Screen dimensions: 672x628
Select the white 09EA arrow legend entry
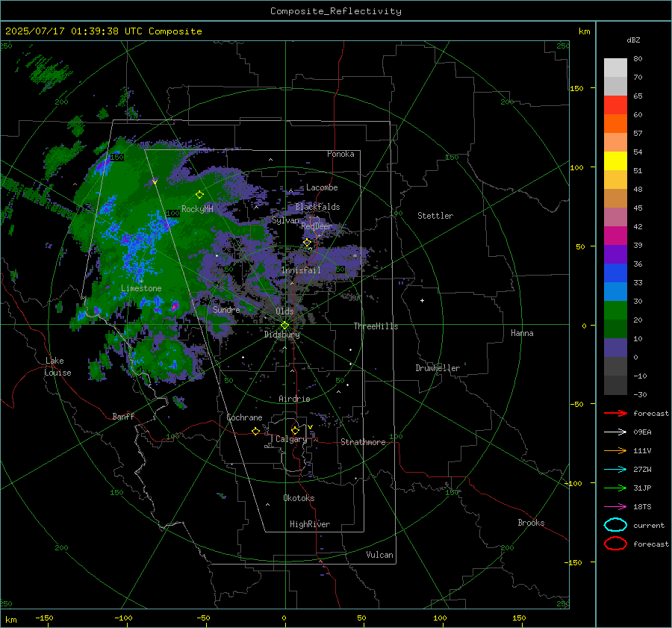pyautogui.click(x=615, y=432)
